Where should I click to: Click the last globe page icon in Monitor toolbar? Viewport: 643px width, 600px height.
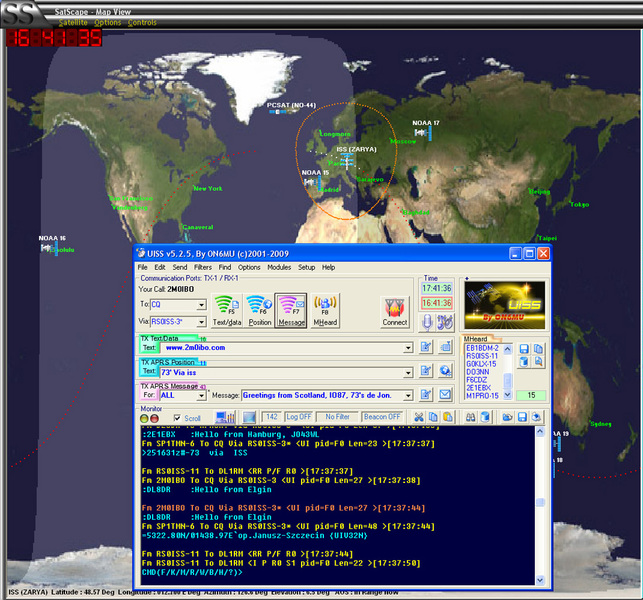click(x=536, y=417)
